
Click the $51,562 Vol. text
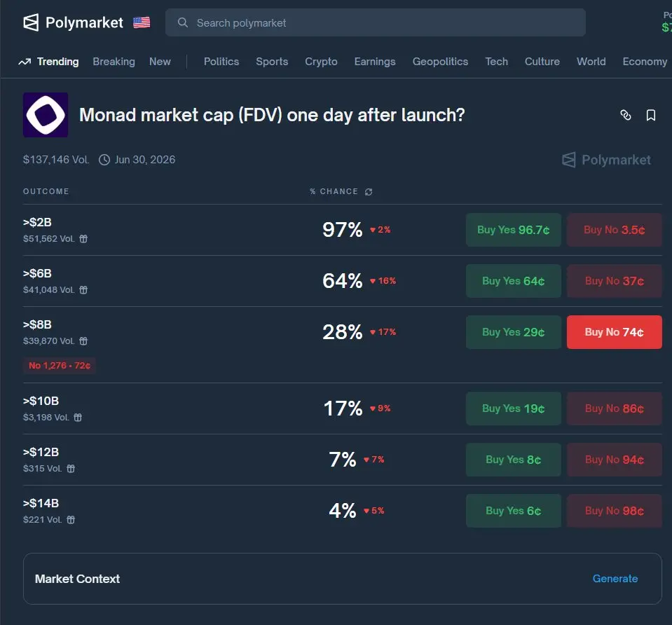pos(49,239)
